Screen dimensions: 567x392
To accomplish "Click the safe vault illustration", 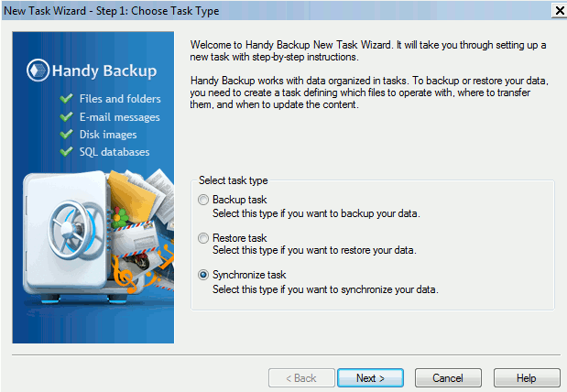I will [67, 235].
